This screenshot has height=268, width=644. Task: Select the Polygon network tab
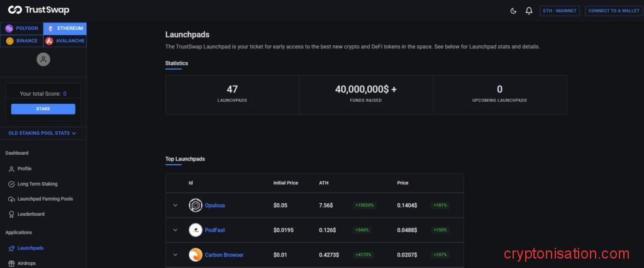click(22, 28)
